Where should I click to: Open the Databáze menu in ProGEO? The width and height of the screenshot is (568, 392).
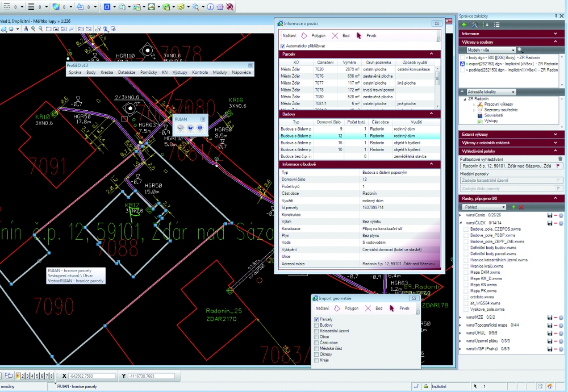point(127,72)
